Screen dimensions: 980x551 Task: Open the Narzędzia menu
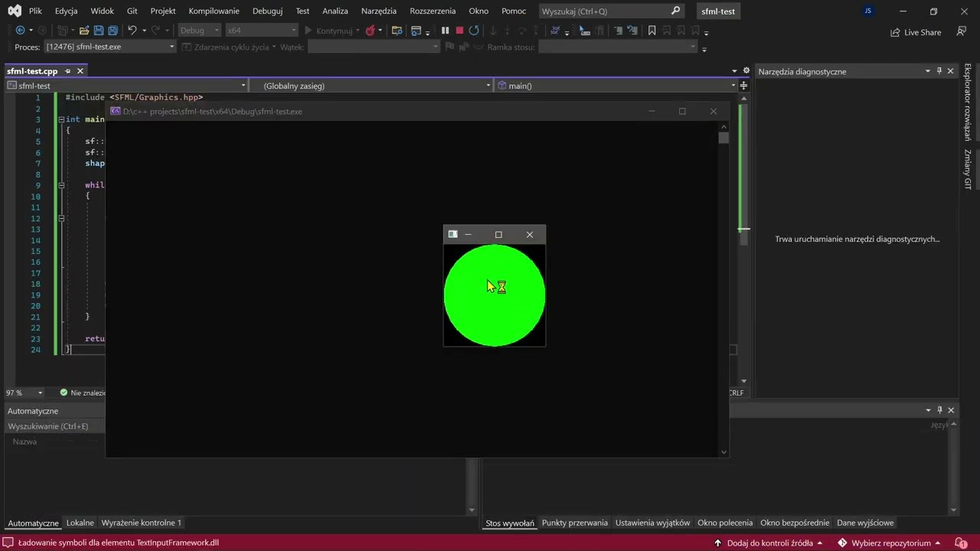[x=379, y=11]
